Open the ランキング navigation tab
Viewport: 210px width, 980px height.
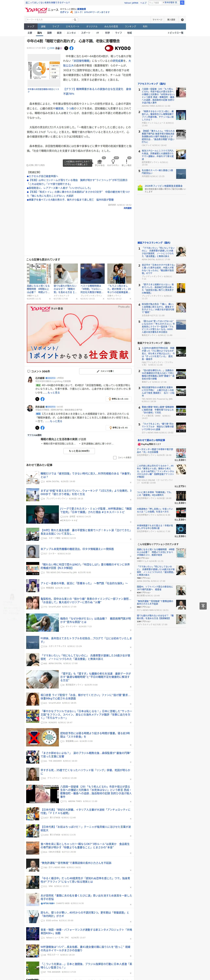130,27
